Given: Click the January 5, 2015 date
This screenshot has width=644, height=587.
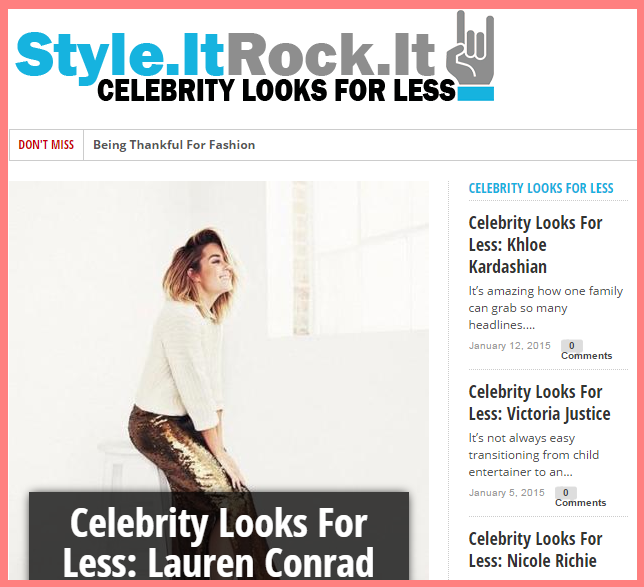Looking at the screenshot, I should tap(506, 493).
